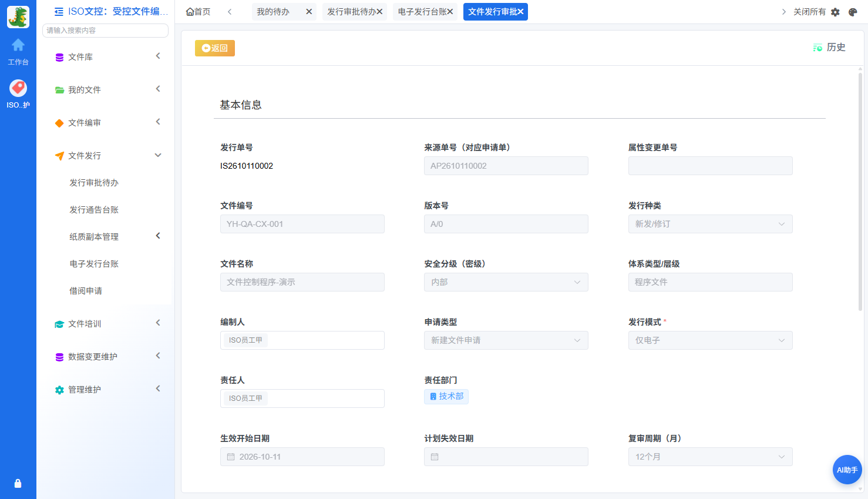Open settings gear icon in the top bar
This screenshot has height=499, width=868.
click(835, 12)
